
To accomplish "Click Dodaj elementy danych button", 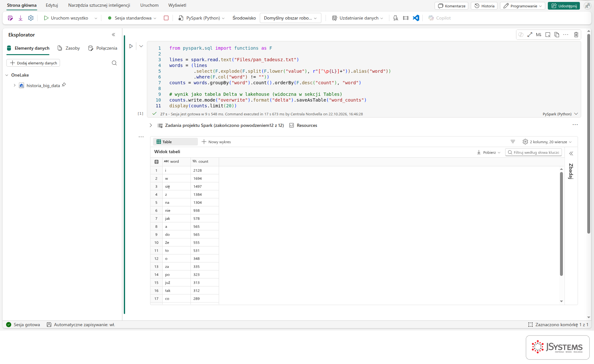I will (x=33, y=63).
